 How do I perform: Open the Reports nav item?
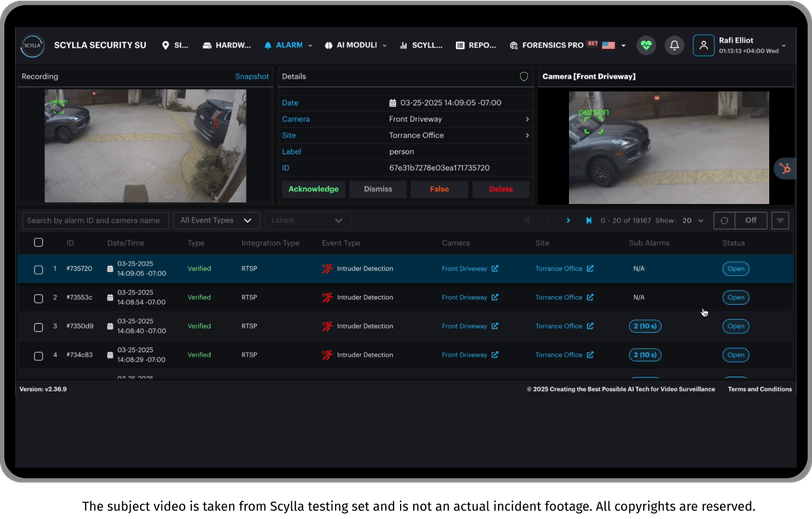pyautogui.click(x=475, y=46)
